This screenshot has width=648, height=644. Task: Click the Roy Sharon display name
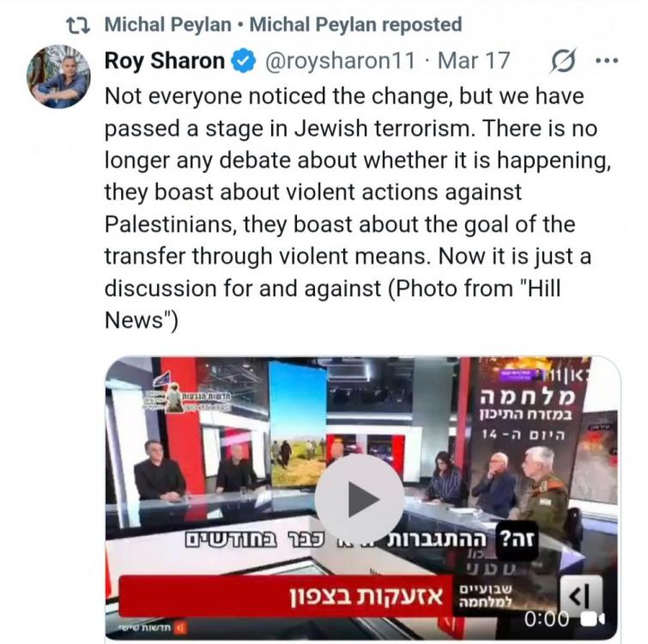pyautogui.click(x=165, y=61)
